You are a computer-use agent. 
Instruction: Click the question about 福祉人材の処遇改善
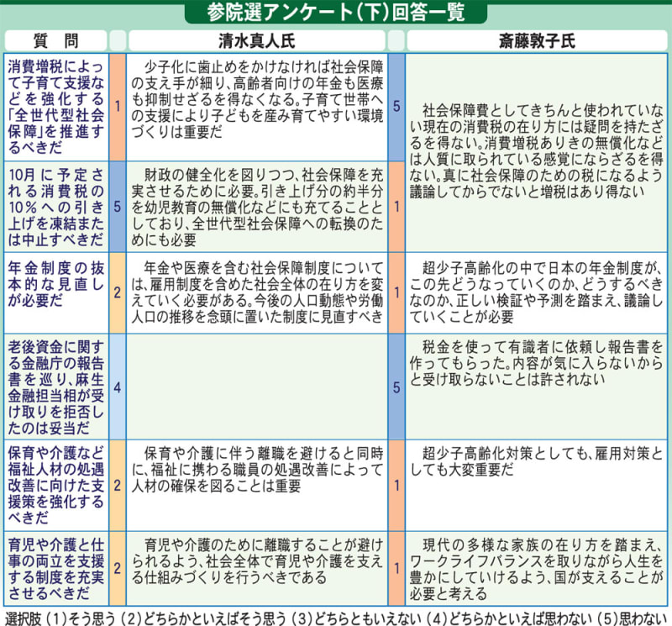tap(56, 486)
